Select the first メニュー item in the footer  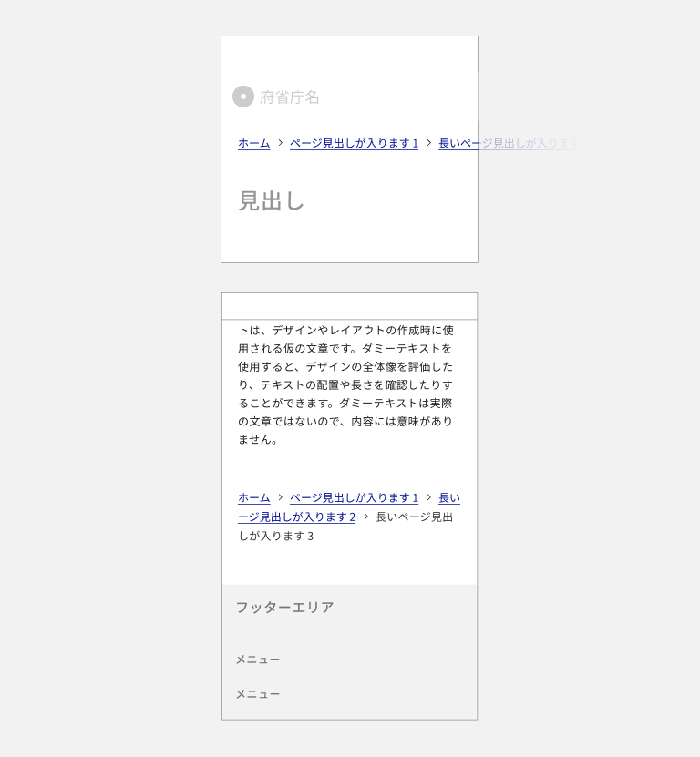coord(258,660)
